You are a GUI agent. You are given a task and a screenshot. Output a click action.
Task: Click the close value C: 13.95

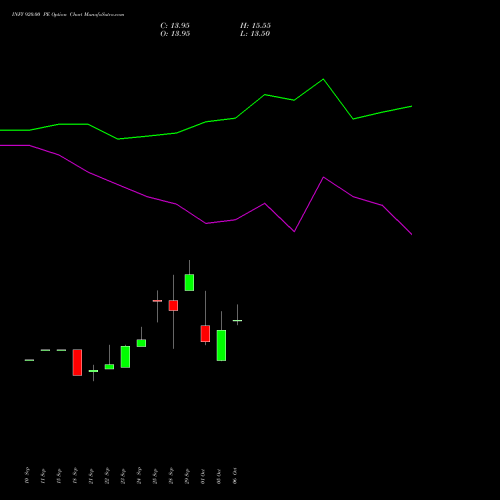pyautogui.click(x=175, y=26)
